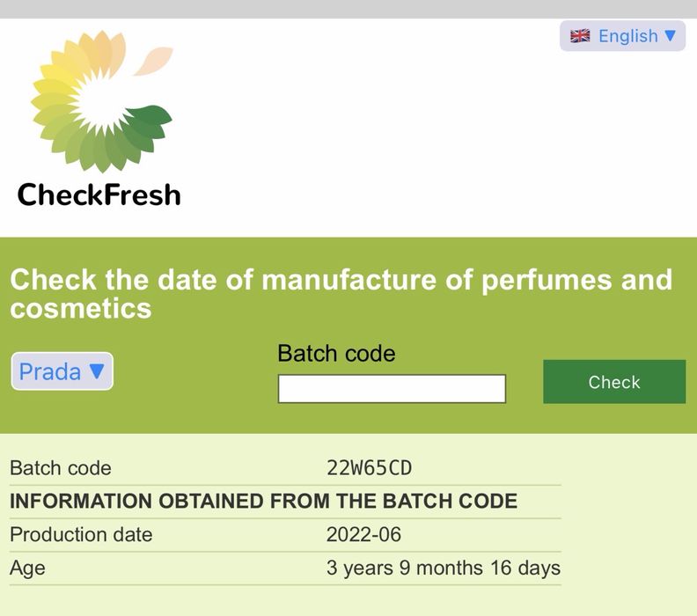Image resolution: width=697 pixels, height=616 pixels.
Task: Click the Batch code label above the input
Action: coord(336,353)
